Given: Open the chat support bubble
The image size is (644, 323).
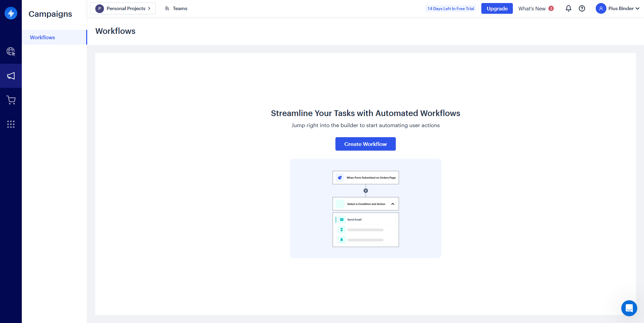Looking at the screenshot, I should pos(629,308).
